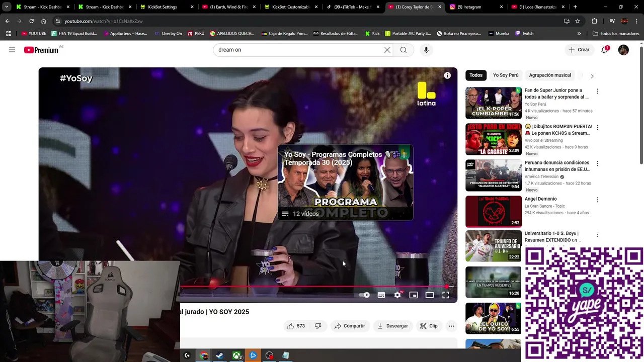Open Chrome media controls icon
This screenshot has height=362, width=644.
[x=612, y=21]
